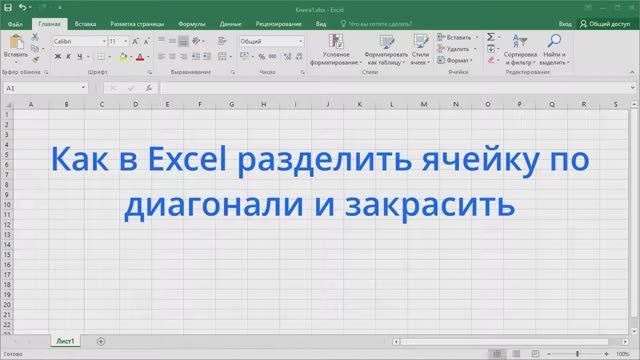Screen dimensions: 640x360
Task: Toggle italic К formatting
Action: click(69, 56)
